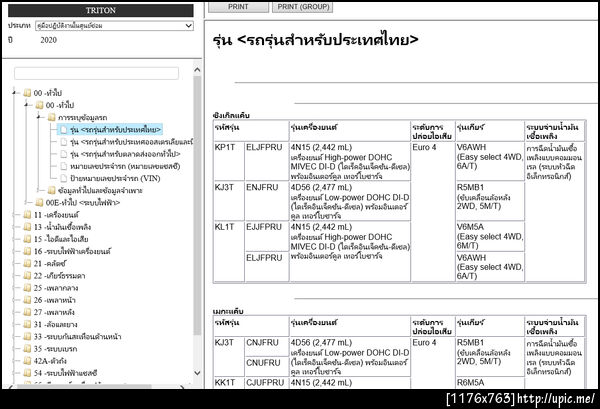Click the folder icon for 11 -เครื่องยนต์
This screenshot has height=409, width=600.
27,215
